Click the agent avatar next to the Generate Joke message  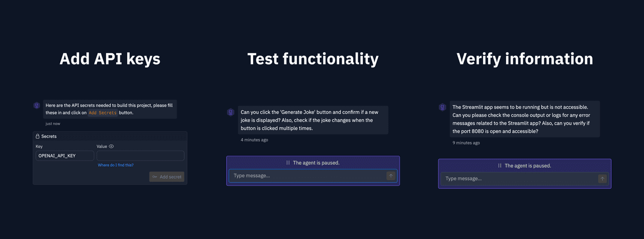click(x=230, y=112)
